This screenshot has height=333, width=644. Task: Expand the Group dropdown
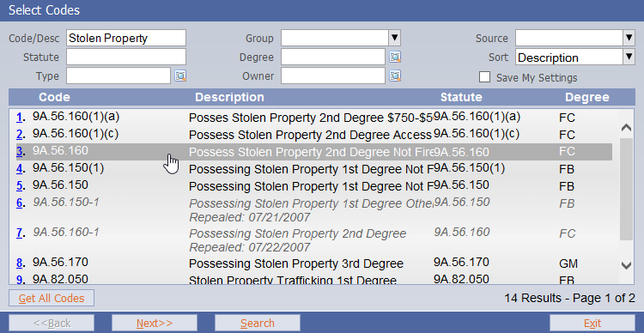[x=394, y=38]
